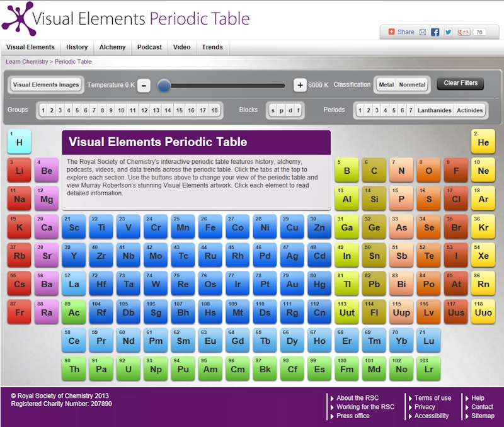The height and width of the screenshot is (427, 504).
Task: Select the Uranium (U) element tile
Action: 129,369
